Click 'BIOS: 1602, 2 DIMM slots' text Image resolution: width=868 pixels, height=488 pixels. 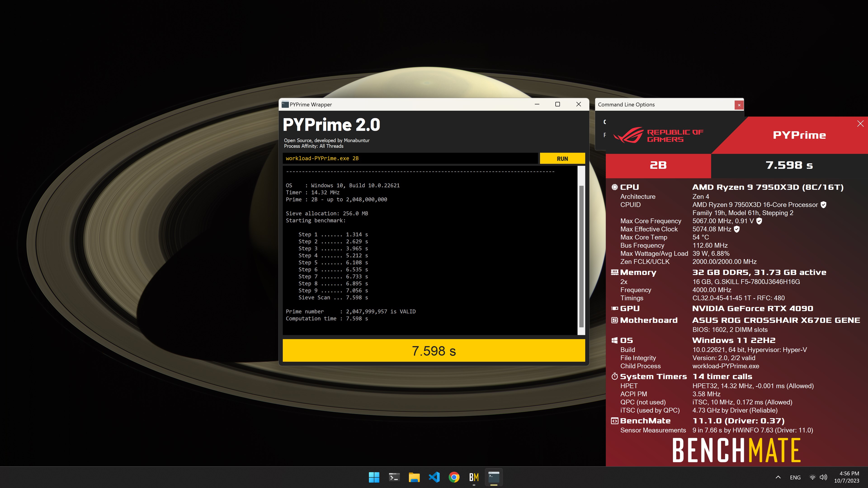(730, 330)
